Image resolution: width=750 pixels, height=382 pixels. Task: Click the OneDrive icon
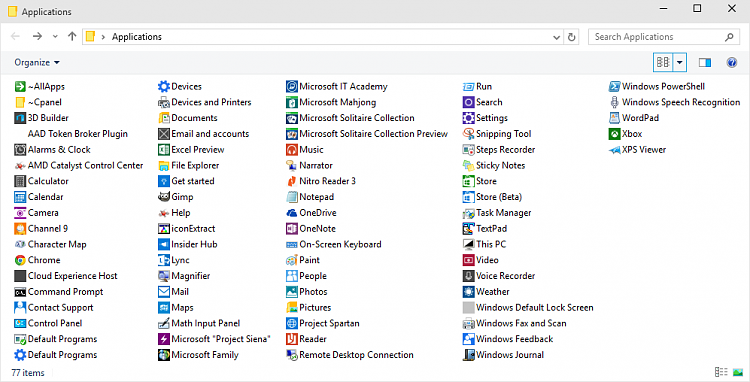(292, 213)
